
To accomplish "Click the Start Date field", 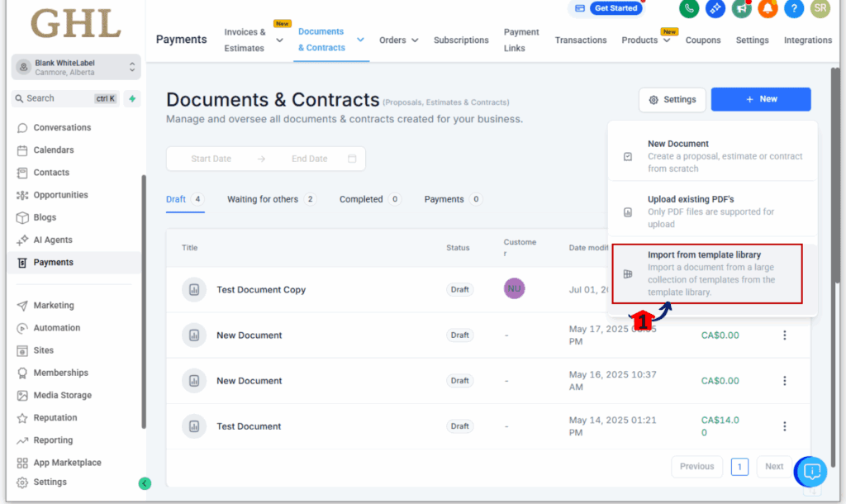I will [x=211, y=159].
